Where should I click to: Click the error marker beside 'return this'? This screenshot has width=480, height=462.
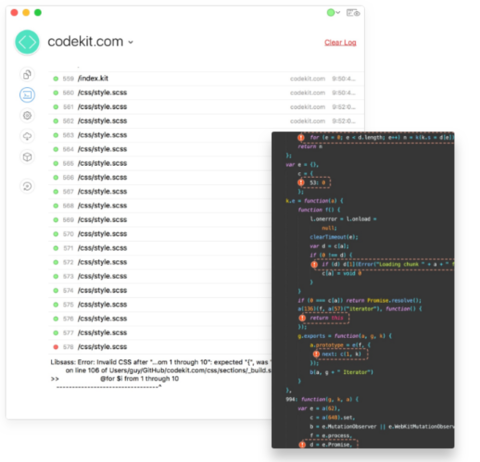(x=302, y=318)
